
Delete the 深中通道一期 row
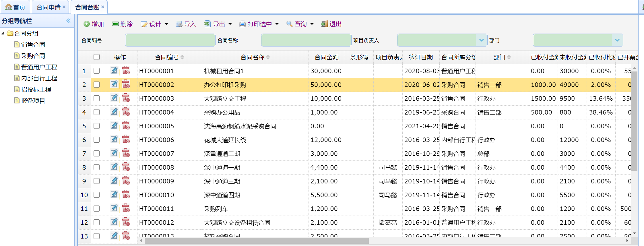[x=126, y=167]
